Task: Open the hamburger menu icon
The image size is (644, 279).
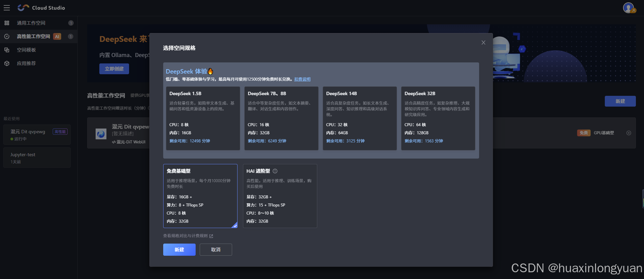Action: pyautogui.click(x=7, y=8)
